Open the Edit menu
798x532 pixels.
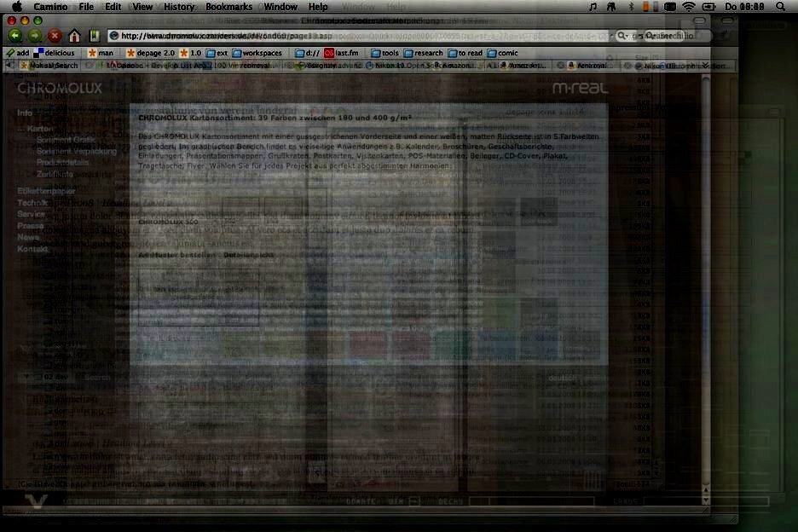[113, 7]
